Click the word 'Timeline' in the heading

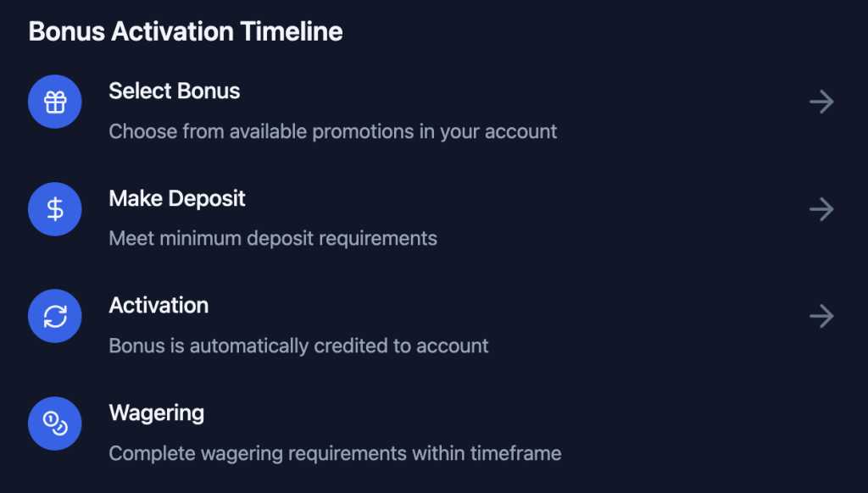292,31
